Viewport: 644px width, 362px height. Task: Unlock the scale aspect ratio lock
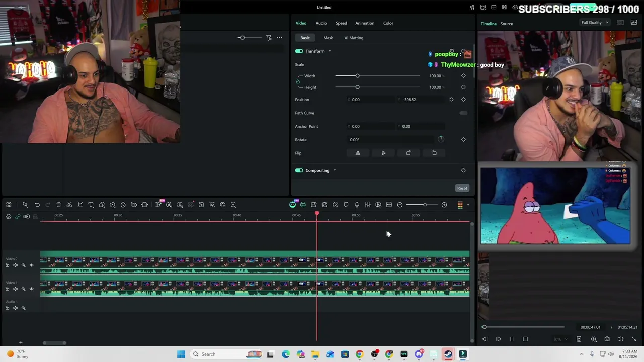pyautogui.click(x=298, y=81)
